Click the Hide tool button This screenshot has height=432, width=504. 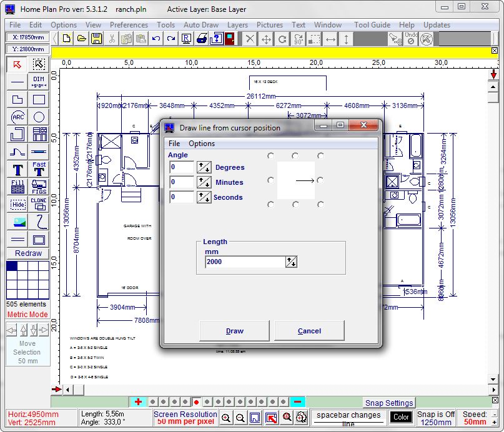point(17,204)
